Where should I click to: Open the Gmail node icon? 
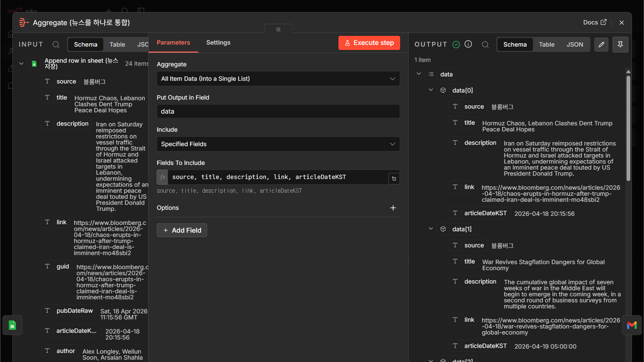point(632,325)
